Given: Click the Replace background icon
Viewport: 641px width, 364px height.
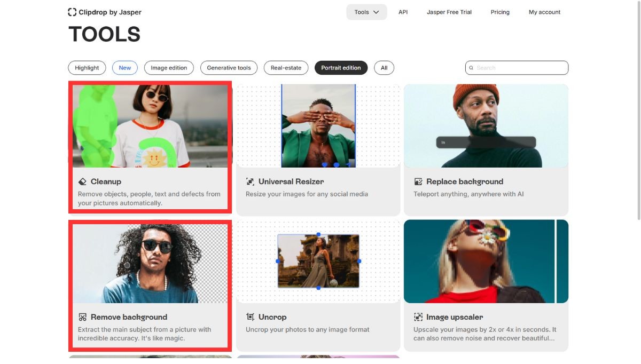Looking at the screenshot, I should pos(418,181).
